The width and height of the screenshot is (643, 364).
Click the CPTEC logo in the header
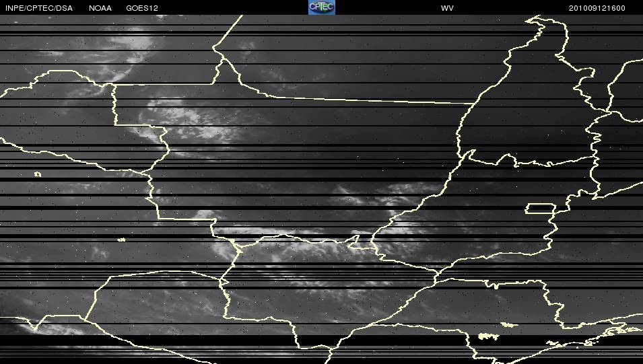pos(322,7)
